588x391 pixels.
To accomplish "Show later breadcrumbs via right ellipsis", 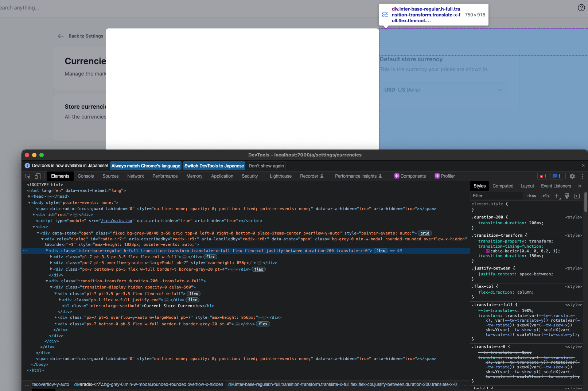I will tap(464, 385).
